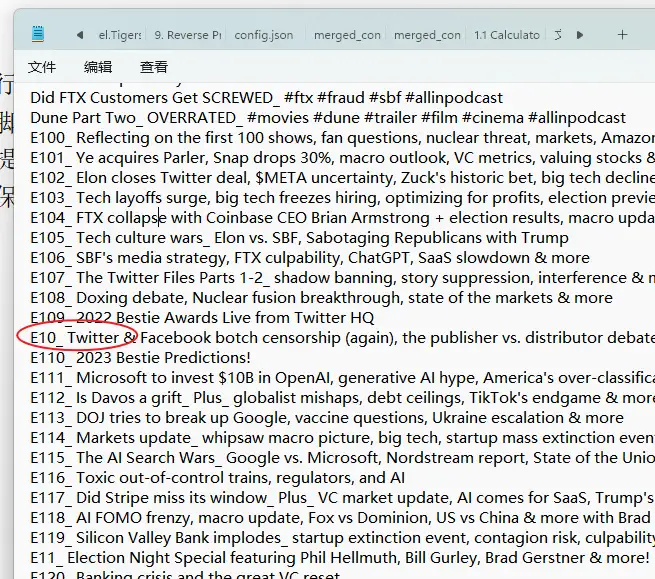Click the 'Dune Part Two_ OVERRATED_' line
The width and height of the screenshot is (655, 579).
pyautogui.click(x=328, y=118)
